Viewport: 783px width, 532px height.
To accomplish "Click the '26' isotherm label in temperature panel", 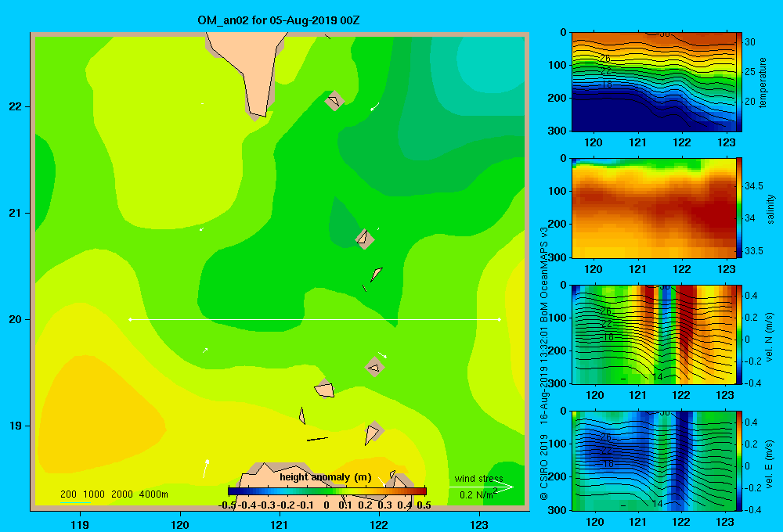I will coord(605,59).
